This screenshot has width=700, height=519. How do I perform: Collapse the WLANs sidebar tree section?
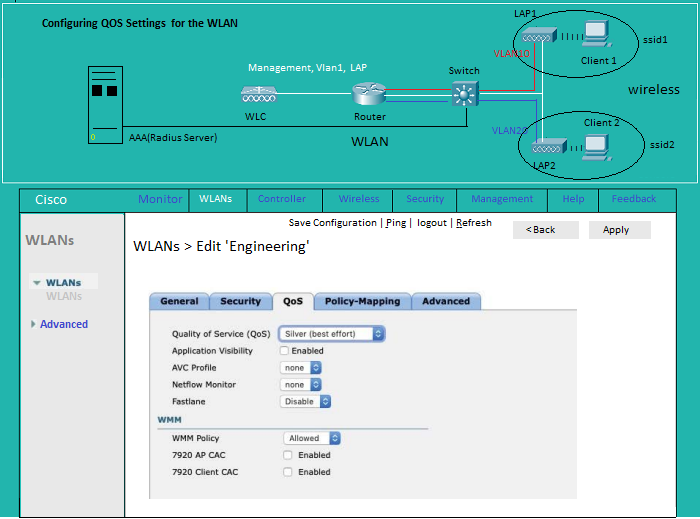37,283
